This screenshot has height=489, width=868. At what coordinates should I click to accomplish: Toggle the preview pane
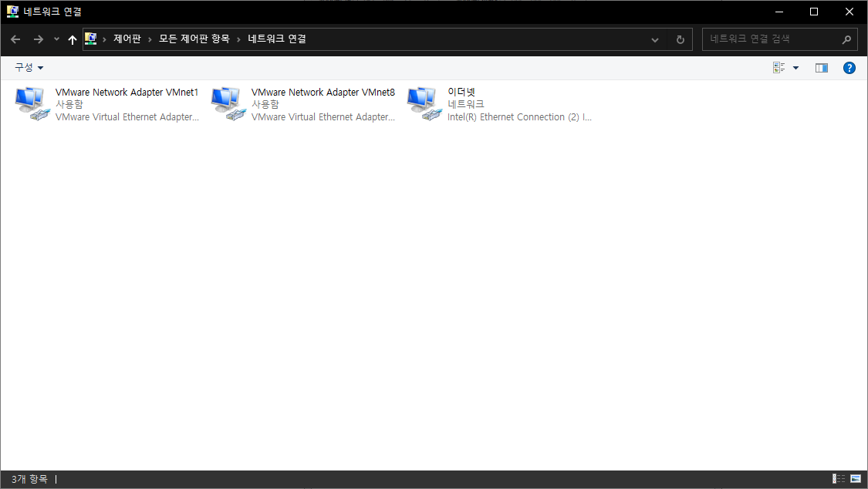822,67
